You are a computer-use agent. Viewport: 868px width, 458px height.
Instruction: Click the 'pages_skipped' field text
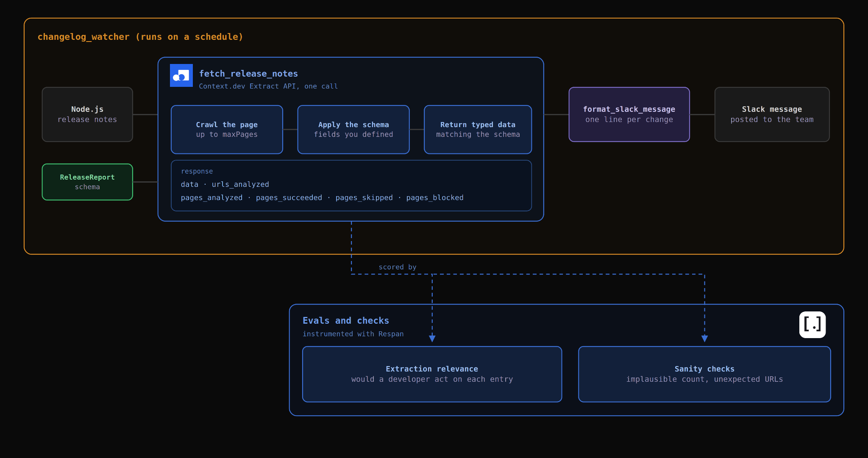[364, 197]
